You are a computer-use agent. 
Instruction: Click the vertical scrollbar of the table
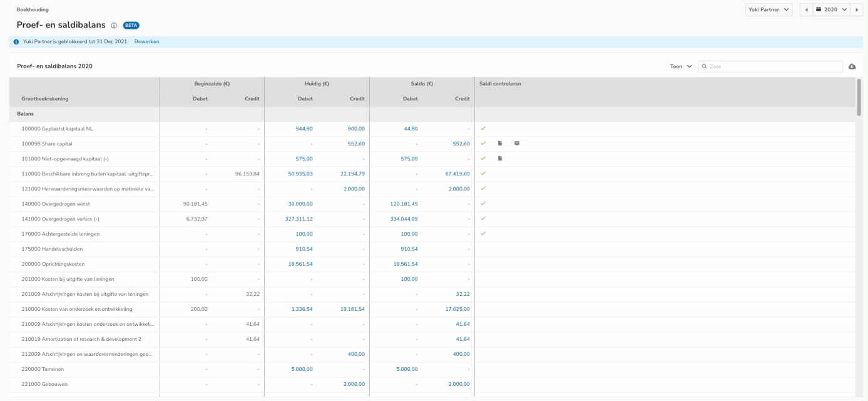[x=859, y=97]
